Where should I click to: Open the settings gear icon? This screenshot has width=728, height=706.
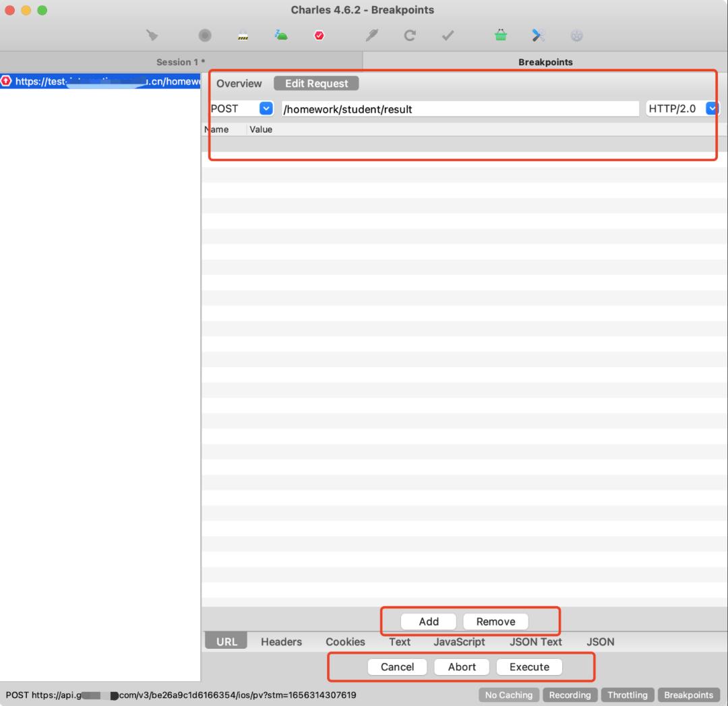pyautogui.click(x=576, y=35)
